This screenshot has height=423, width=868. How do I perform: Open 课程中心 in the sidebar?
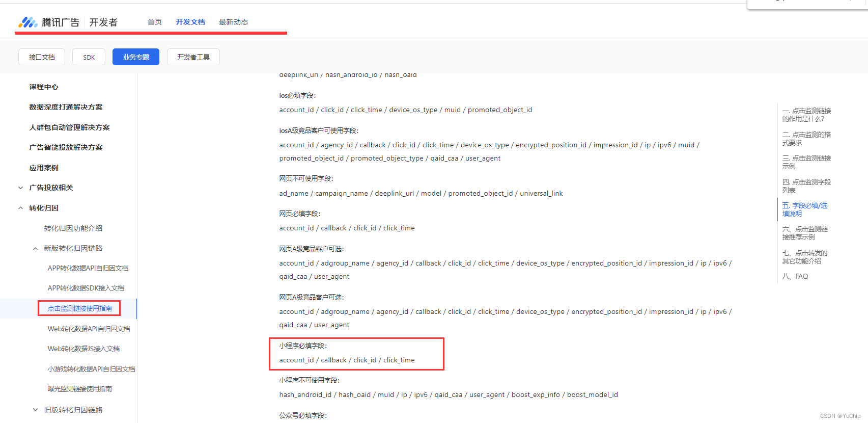44,87
